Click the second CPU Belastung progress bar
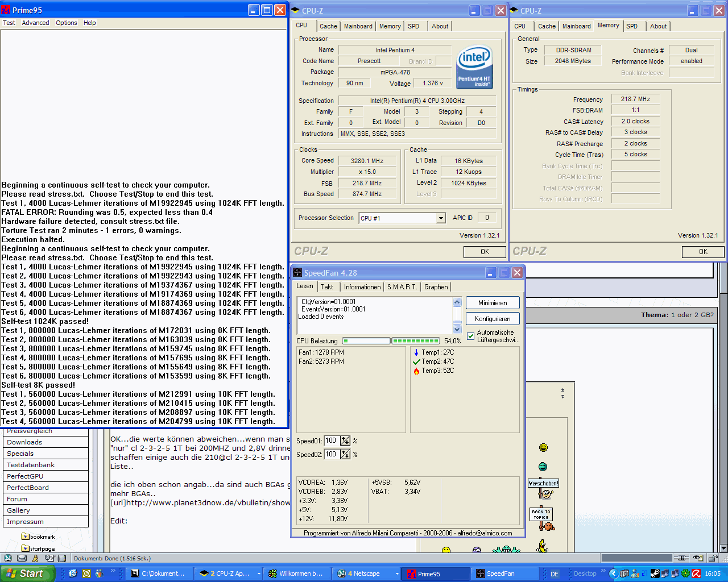The image size is (728, 582). (416, 341)
